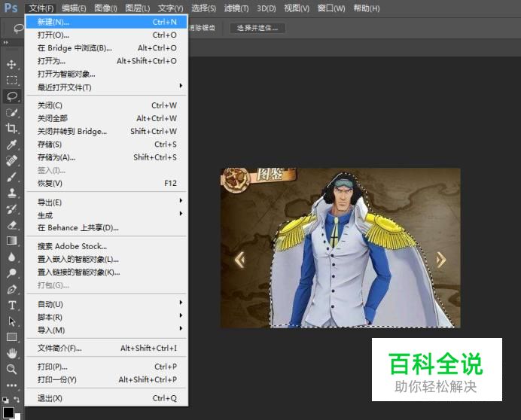Choose 新建(N)... from File menu

(106, 22)
